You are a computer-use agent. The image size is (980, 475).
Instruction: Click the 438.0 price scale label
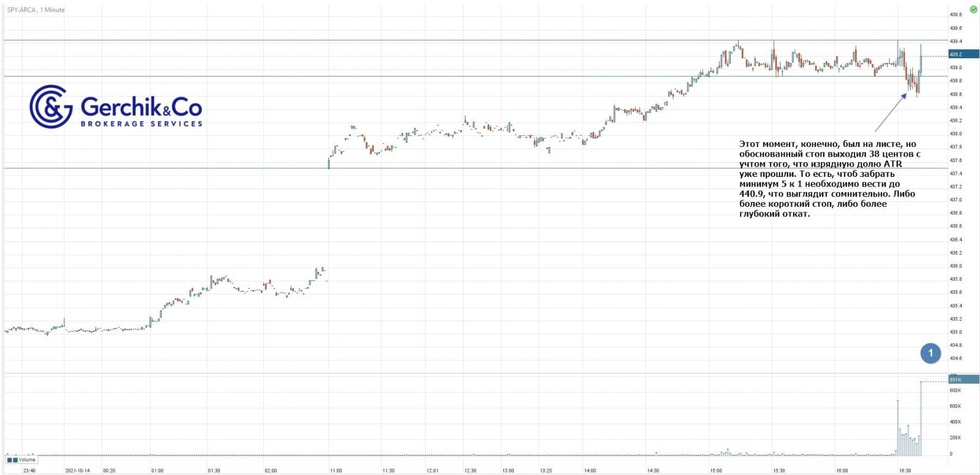tap(956, 133)
